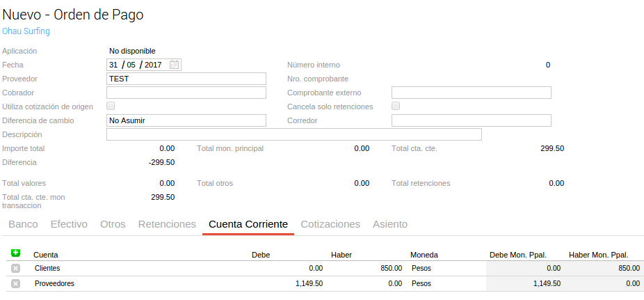
Task: Switch to the Banco tab
Action: click(x=23, y=224)
